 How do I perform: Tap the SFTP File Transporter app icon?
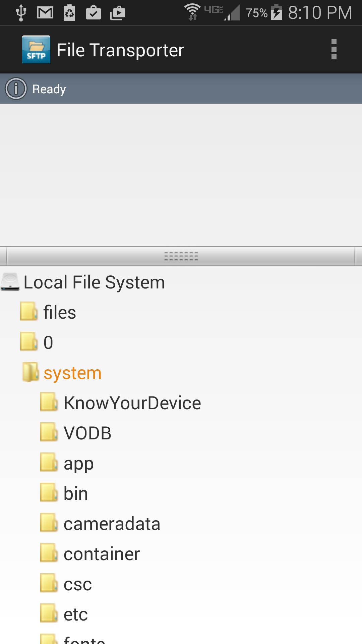point(36,50)
